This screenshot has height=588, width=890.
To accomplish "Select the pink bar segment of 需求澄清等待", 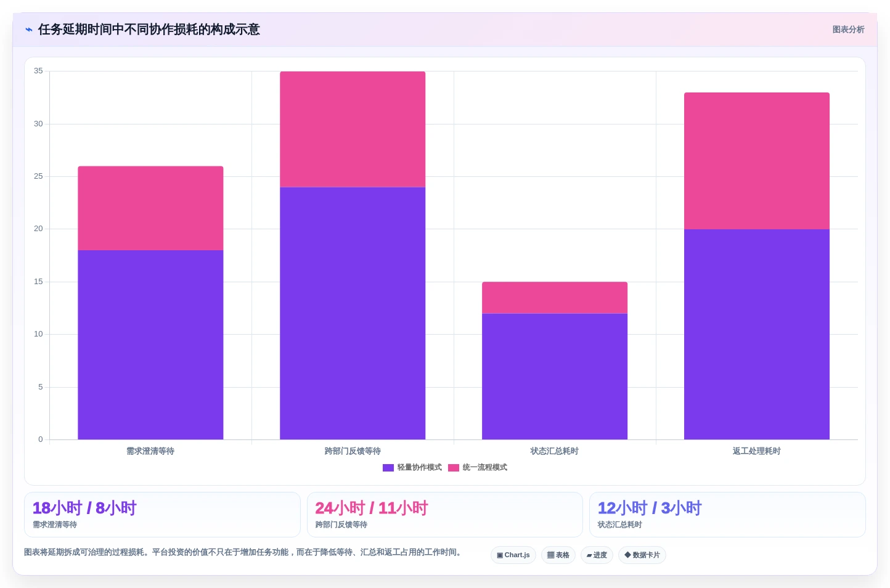I will (150, 208).
